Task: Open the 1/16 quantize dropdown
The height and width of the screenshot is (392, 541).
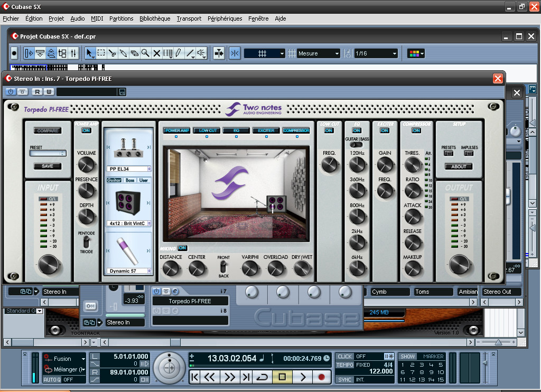Action: point(376,53)
